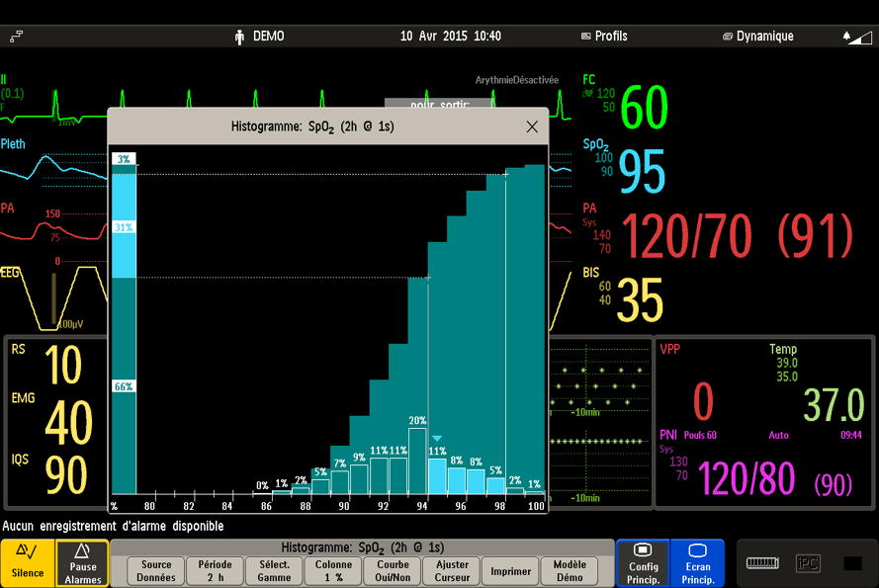Open the Sélect. Gamme chooser
Screen dimensions: 879x588
click(274, 570)
